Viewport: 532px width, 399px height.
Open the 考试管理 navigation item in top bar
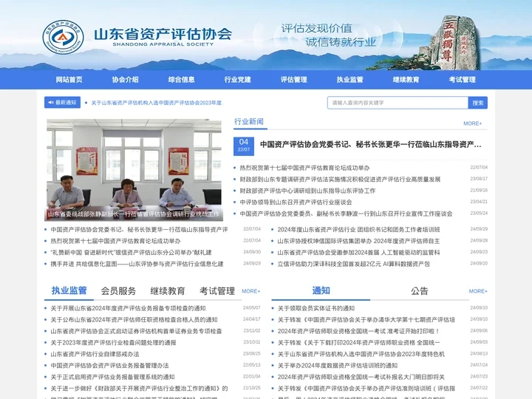[x=462, y=80]
